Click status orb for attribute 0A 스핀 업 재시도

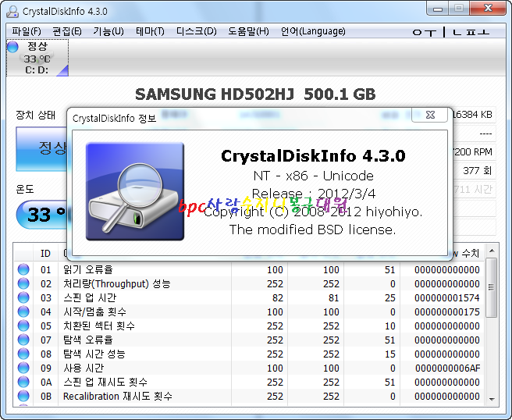click(x=23, y=383)
